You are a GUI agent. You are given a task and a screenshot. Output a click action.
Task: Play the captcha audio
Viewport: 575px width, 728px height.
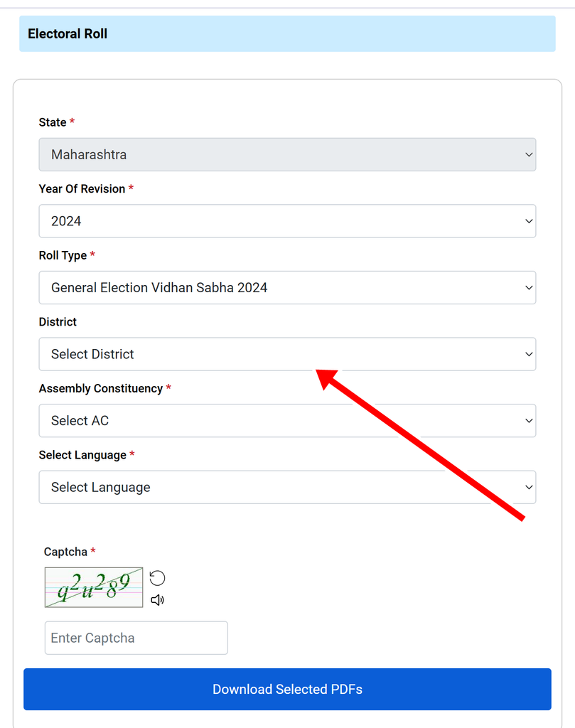[x=157, y=600]
